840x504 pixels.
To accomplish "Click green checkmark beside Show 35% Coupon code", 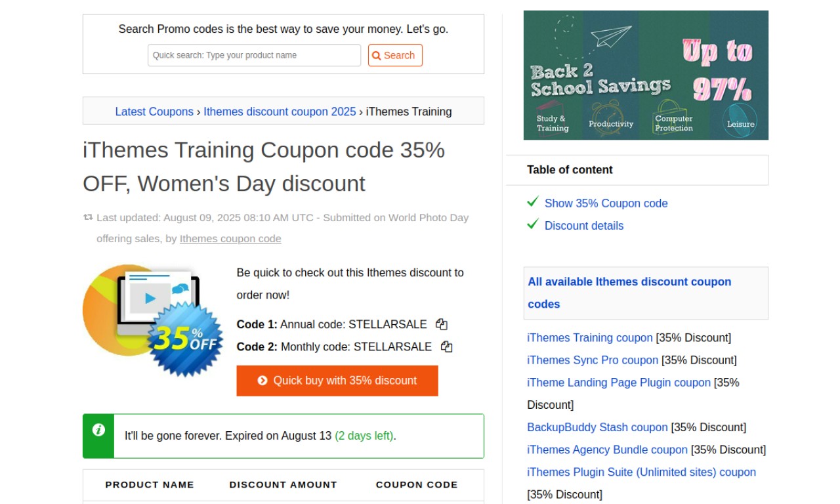I will pyautogui.click(x=533, y=202).
